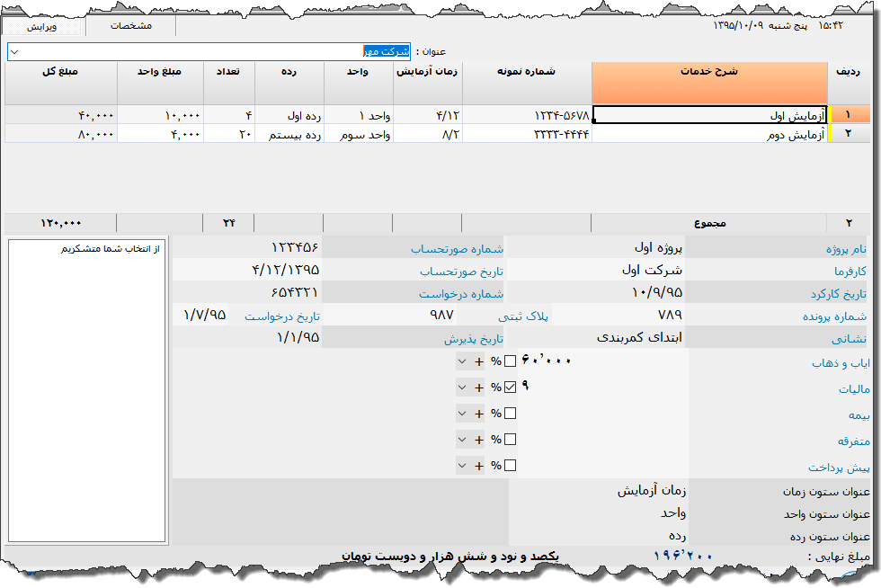Viewport: 881px width, 588px height.
Task: Switch to the مشخصات tab
Action: pyautogui.click(x=131, y=26)
